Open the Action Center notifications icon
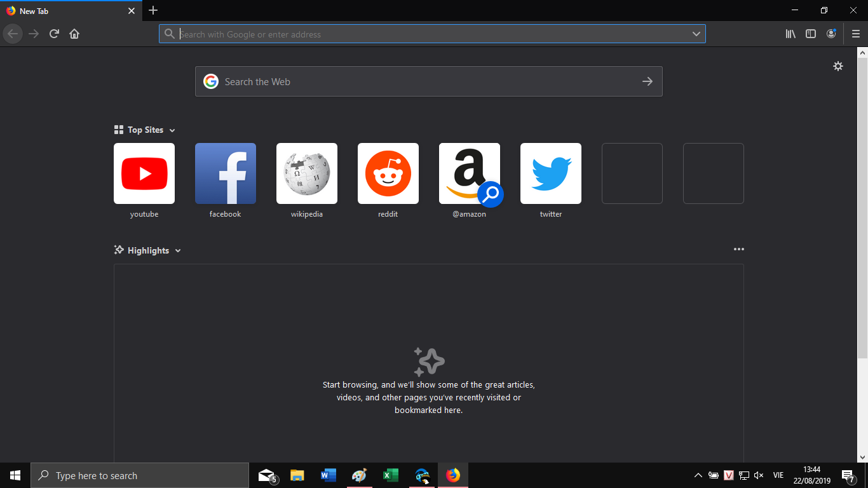Screen dimensions: 868x488 pyautogui.click(x=848, y=475)
